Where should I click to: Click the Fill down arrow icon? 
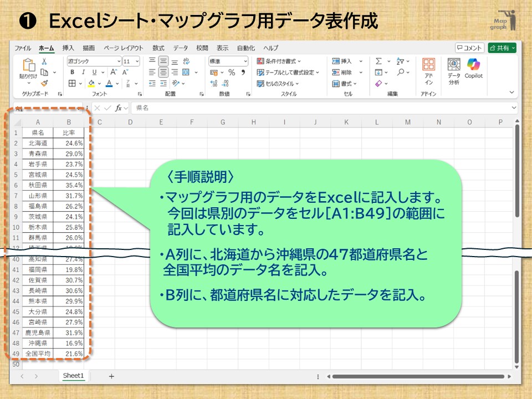(378, 72)
